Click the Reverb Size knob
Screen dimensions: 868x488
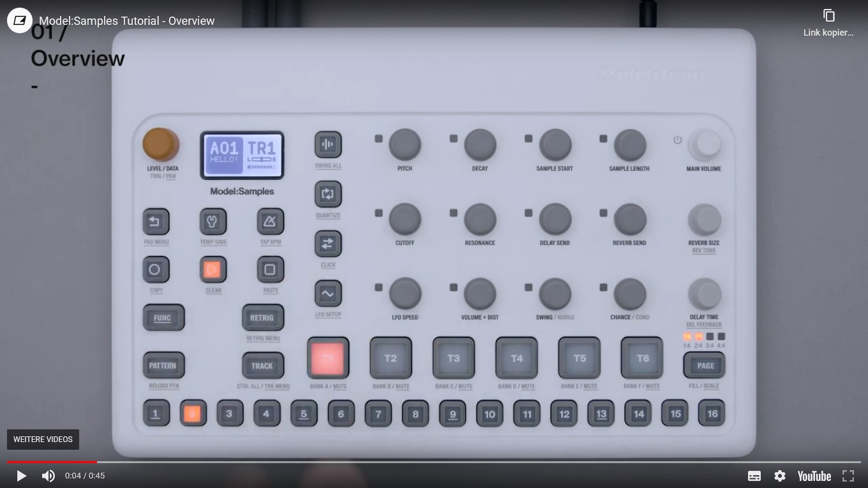705,219
